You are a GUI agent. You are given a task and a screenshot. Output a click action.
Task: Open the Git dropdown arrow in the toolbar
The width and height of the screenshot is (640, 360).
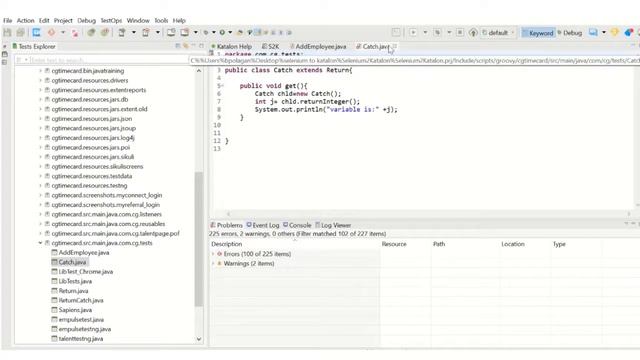click(x=63, y=33)
